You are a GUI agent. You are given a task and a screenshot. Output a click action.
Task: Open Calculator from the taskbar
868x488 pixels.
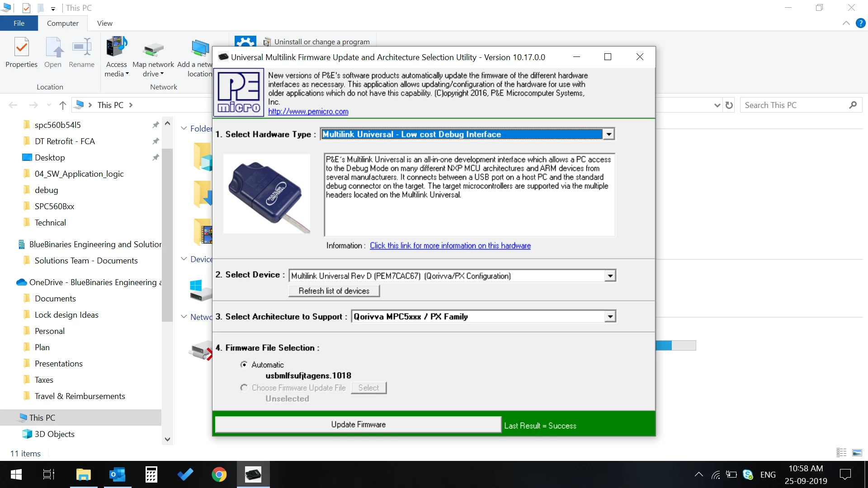point(151,474)
